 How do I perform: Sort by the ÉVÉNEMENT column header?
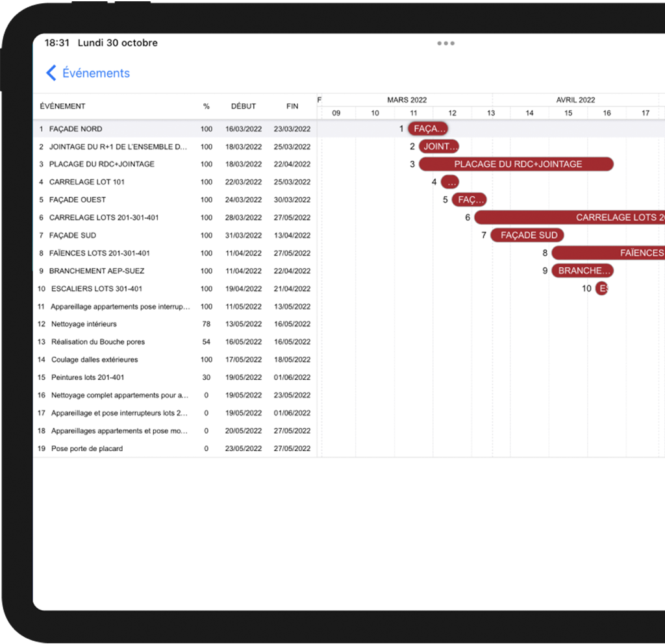(x=63, y=106)
